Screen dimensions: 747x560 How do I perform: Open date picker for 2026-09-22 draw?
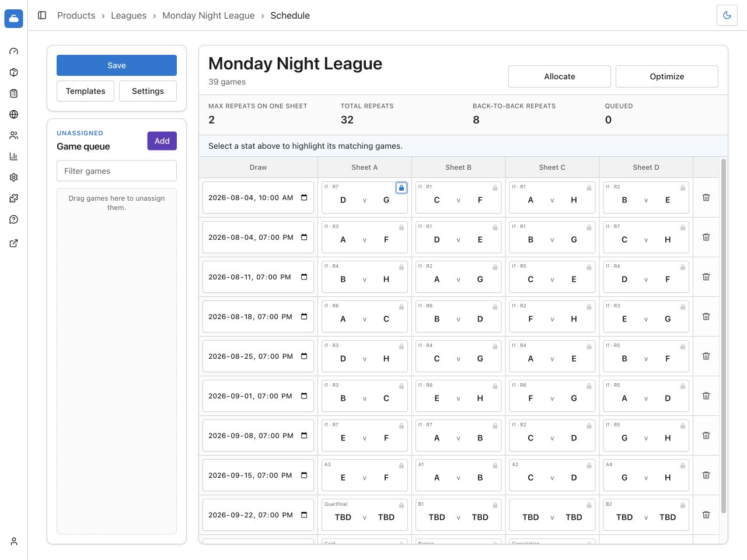[304, 515]
